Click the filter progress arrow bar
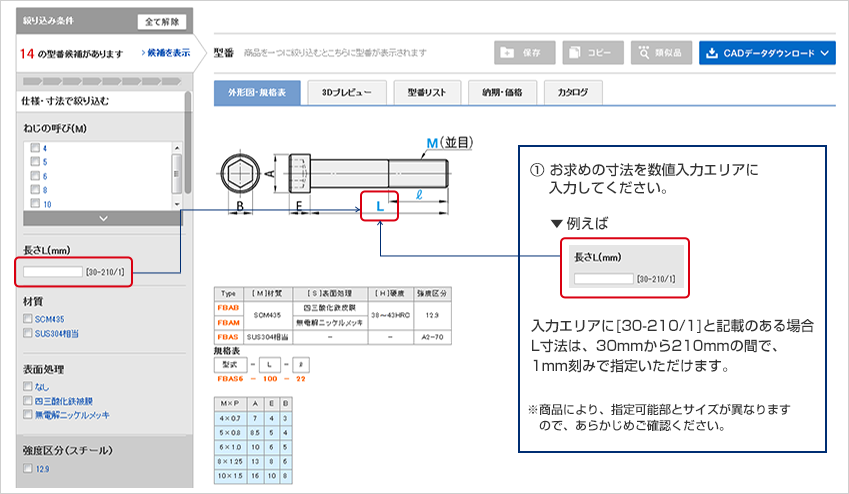Image resolution: width=849 pixels, height=494 pixels. pyautogui.click(x=102, y=81)
